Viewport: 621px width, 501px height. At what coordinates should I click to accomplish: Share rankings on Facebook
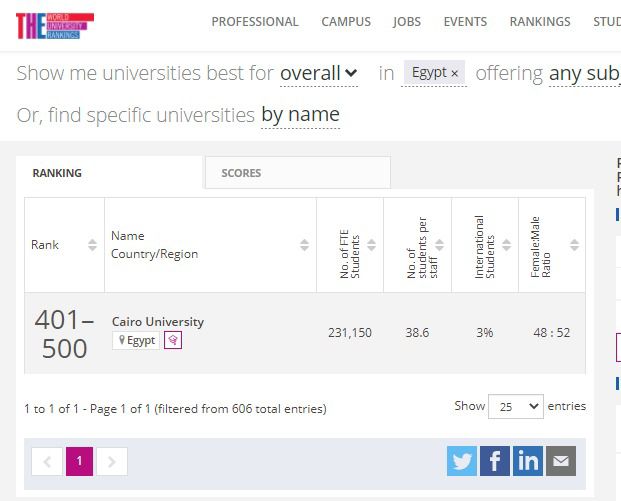coord(495,460)
